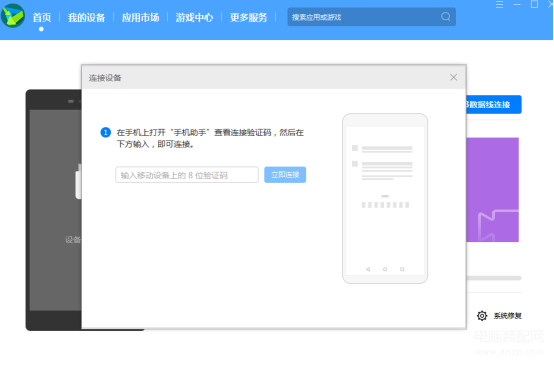Focus the 8位验证码 input field
The height and width of the screenshot is (365, 554).
(187, 175)
